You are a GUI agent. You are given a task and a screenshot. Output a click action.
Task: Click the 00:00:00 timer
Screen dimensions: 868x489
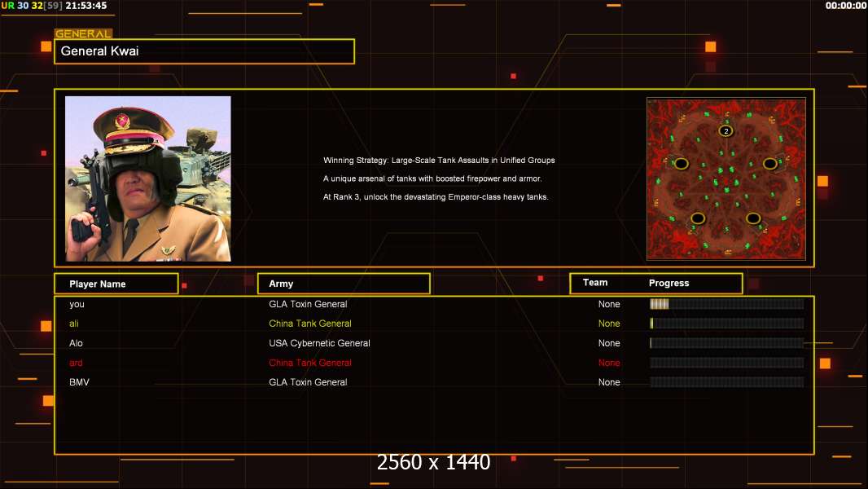(x=846, y=6)
